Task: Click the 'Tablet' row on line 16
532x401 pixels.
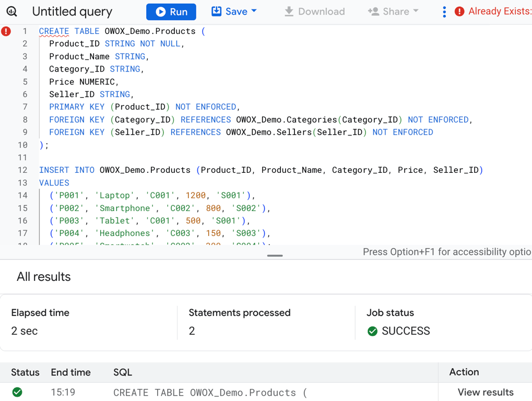Action: click(x=150, y=221)
